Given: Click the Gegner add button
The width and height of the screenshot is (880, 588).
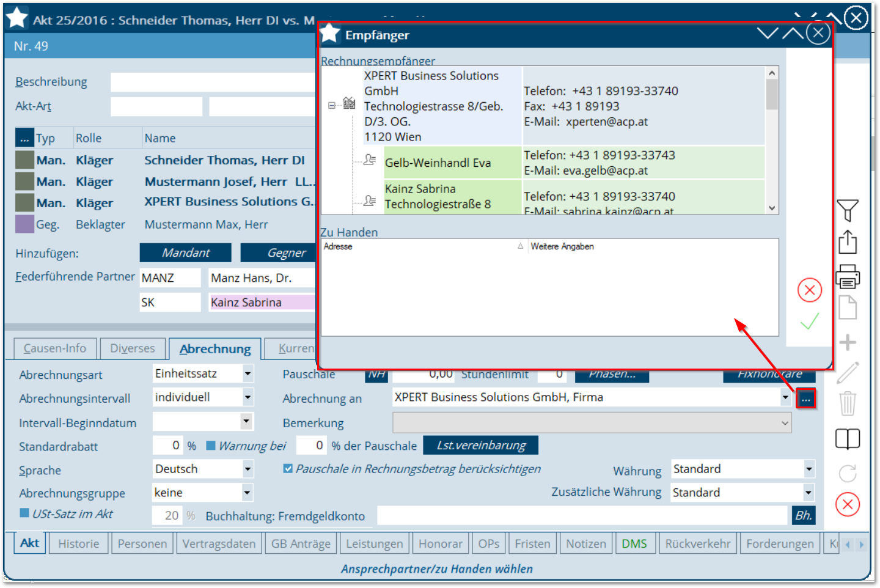Looking at the screenshot, I should [x=279, y=252].
